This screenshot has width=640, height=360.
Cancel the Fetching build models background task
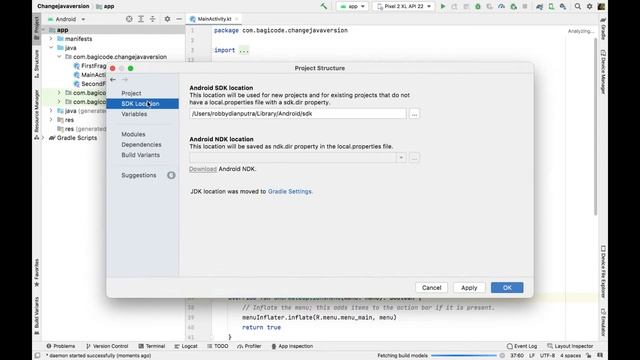[502, 356]
